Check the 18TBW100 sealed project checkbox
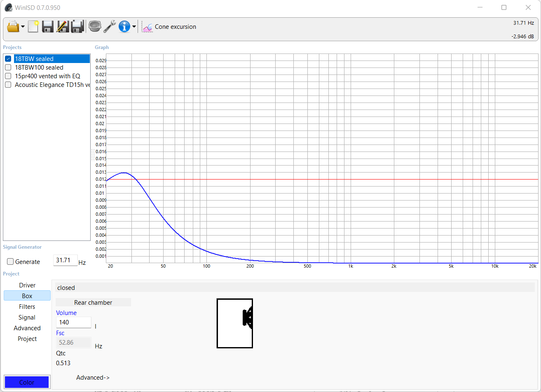541x392 pixels. pyautogui.click(x=8, y=68)
